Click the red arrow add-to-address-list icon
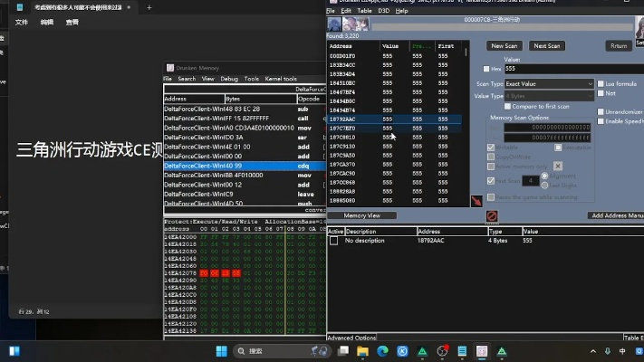The width and height of the screenshot is (644, 362). [x=476, y=201]
